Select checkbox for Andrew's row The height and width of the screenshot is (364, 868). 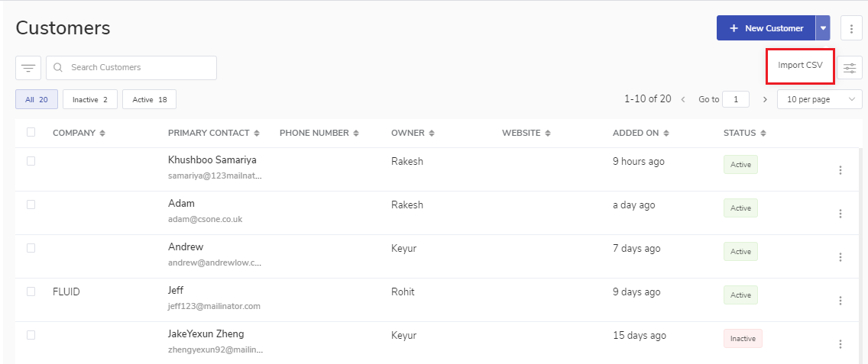click(x=31, y=248)
